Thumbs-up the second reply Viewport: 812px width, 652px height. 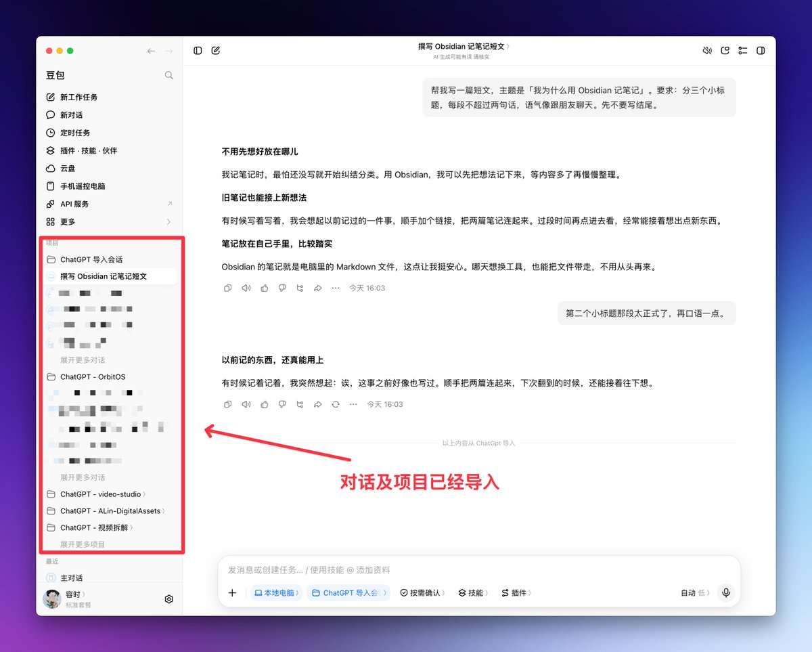point(264,404)
